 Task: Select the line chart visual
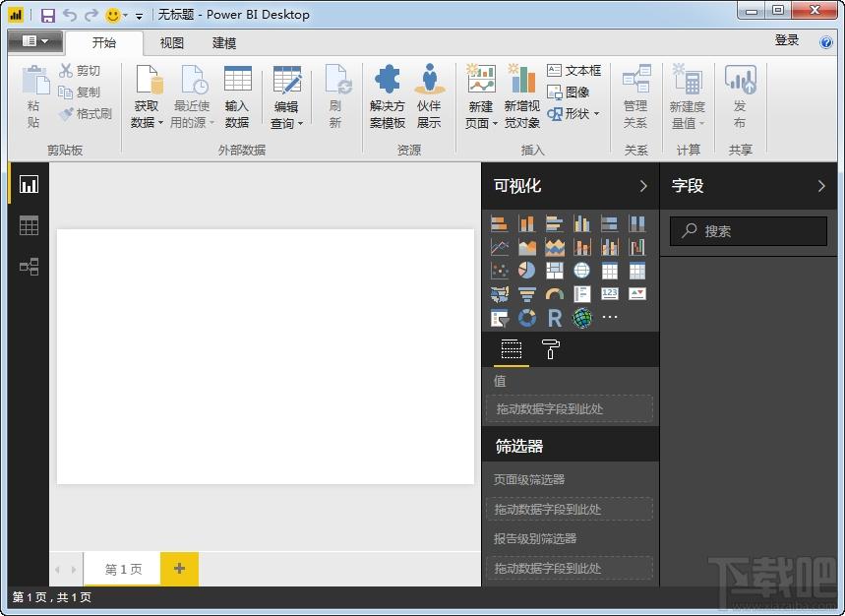[x=500, y=247]
